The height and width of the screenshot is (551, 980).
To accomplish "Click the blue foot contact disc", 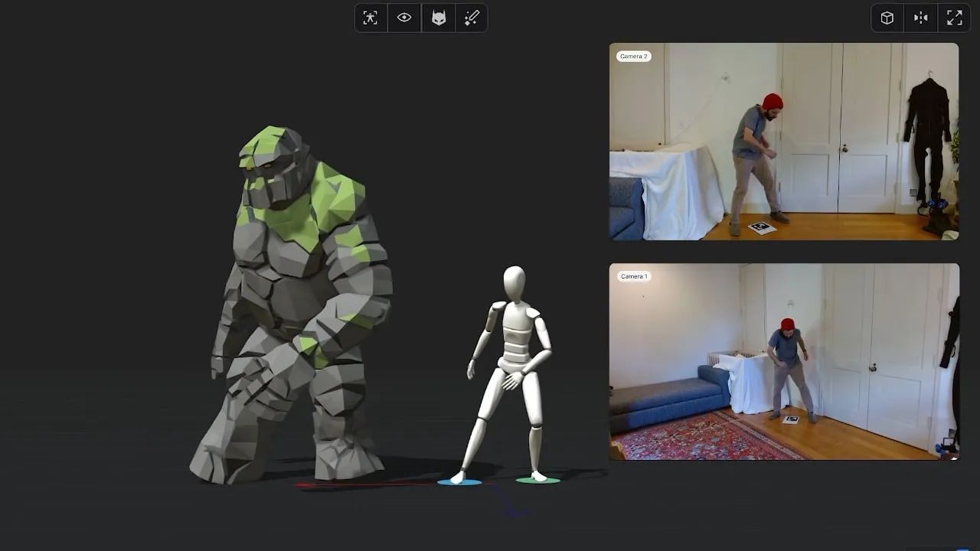I will [x=459, y=482].
